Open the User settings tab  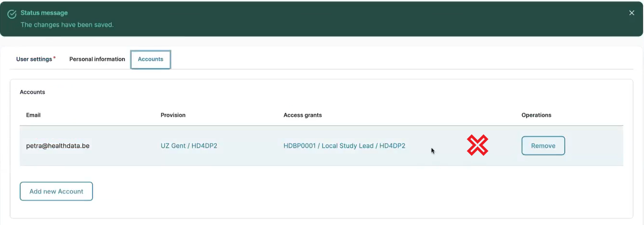pyautogui.click(x=34, y=59)
